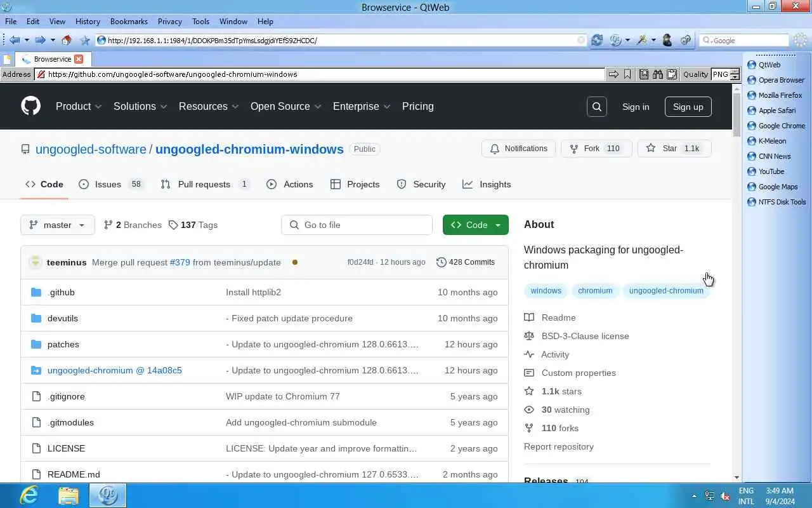Open the Pricing link
The image size is (812, 508).
418,106
